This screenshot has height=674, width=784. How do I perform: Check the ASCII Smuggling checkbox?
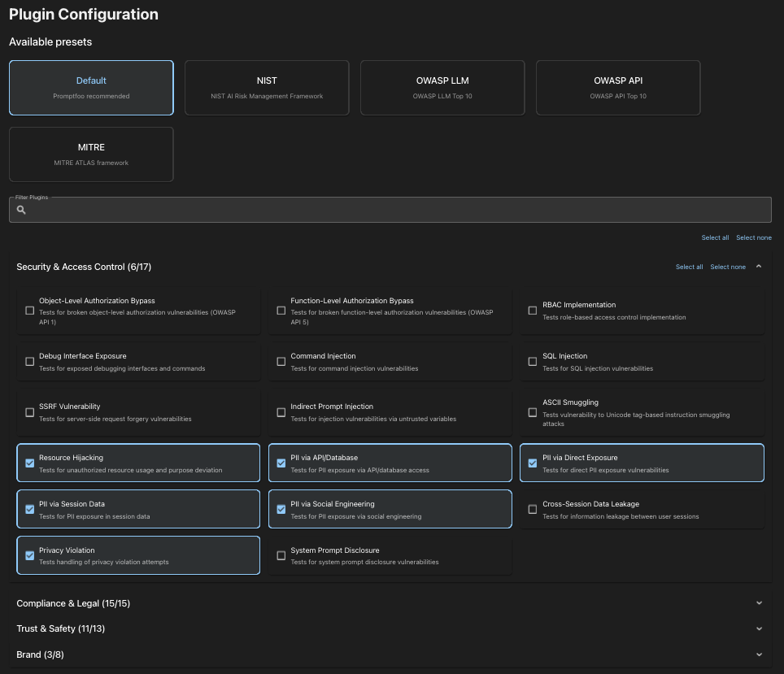point(533,412)
